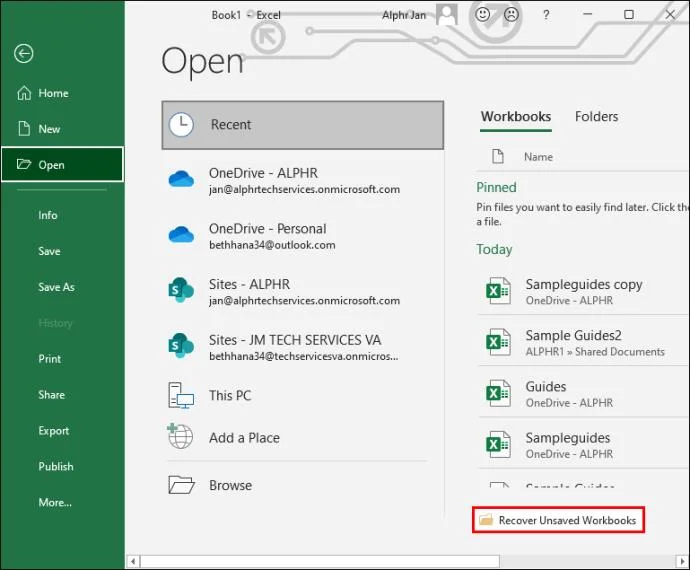The height and width of the screenshot is (570, 690).
Task: Click the Excel file icon for Sample Guides2
Action: point(498,342)
